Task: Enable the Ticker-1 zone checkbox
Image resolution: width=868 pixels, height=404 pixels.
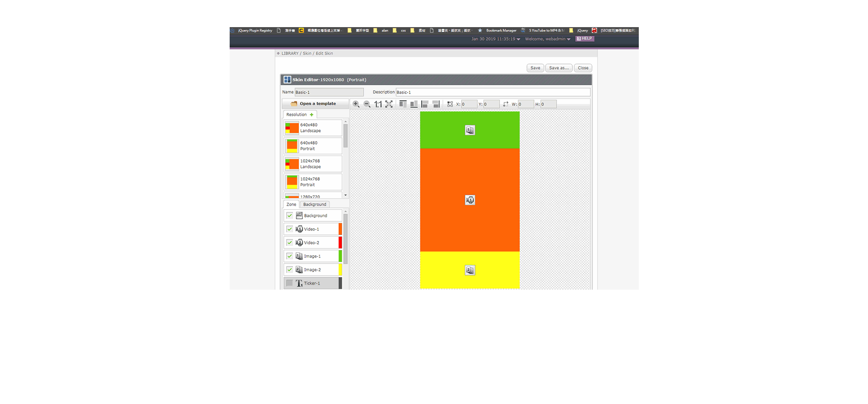Action: click(290, 283)
